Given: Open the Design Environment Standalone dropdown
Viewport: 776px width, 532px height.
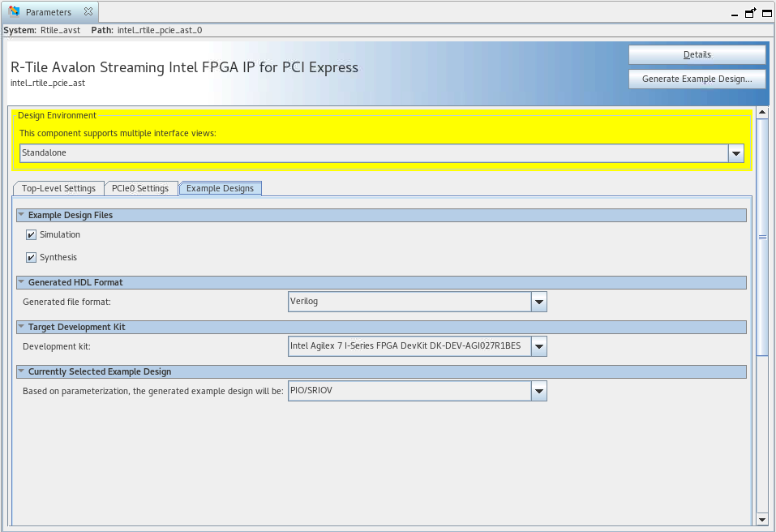Looking at the screenshot, I should click(x=382, y=153).
